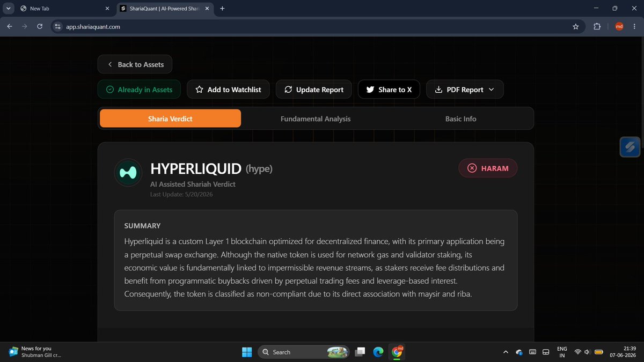Click the floating ShariaQuant widget icon
Viewport: 644px width, 362px height.
(630, 147)
